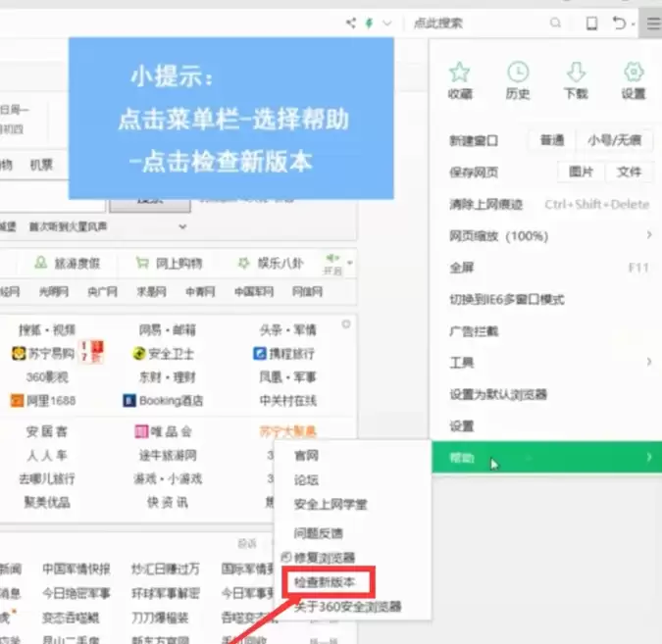Viewport: 662px width, 644px height.
Task: Open the 广告拦截 menu option
Action: [x=474, y=331]
